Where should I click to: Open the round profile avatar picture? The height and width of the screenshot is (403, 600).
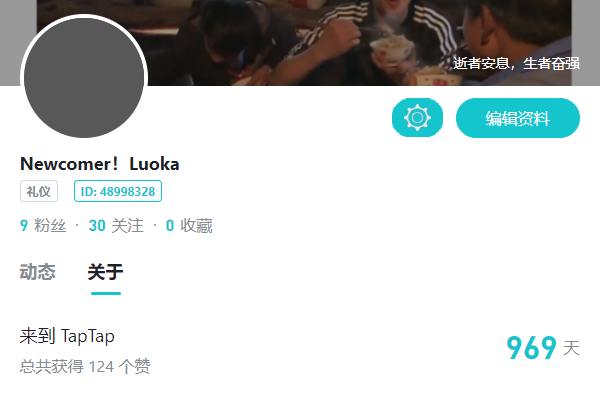84,78
